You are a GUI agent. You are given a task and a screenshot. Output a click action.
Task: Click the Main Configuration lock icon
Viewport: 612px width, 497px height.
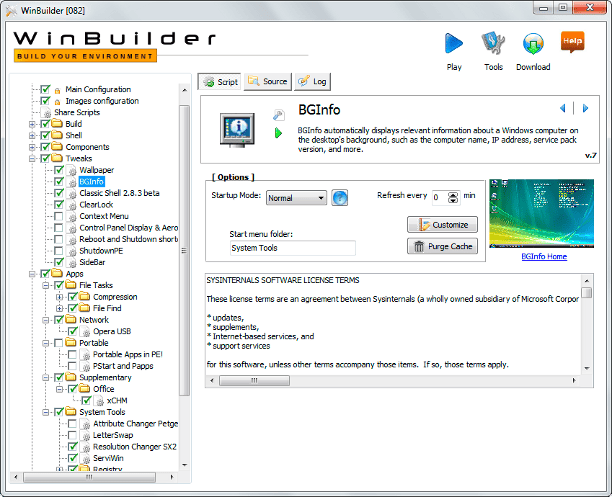coord(57,91)
